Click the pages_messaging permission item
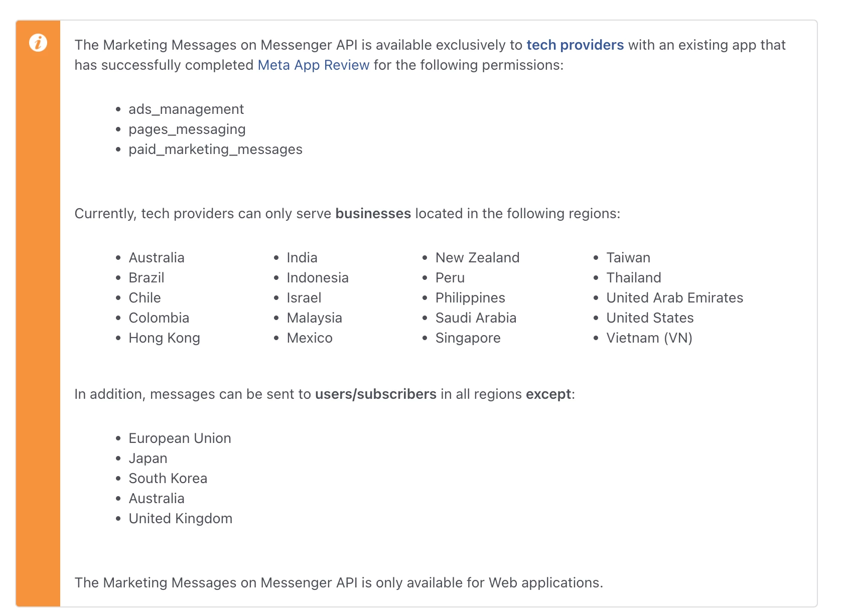This screenshot has height=616, width=852. pos(187,129)
